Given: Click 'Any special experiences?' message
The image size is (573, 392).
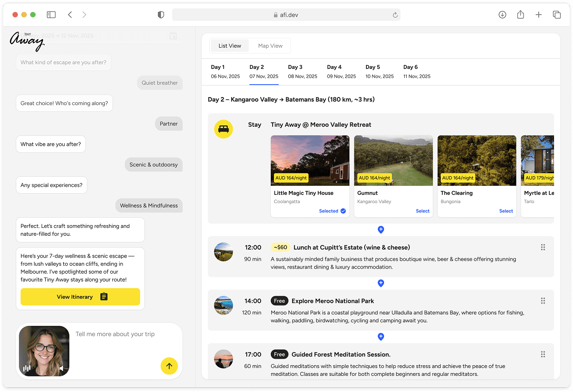Looking at the screenshot, I should (51, 185).
